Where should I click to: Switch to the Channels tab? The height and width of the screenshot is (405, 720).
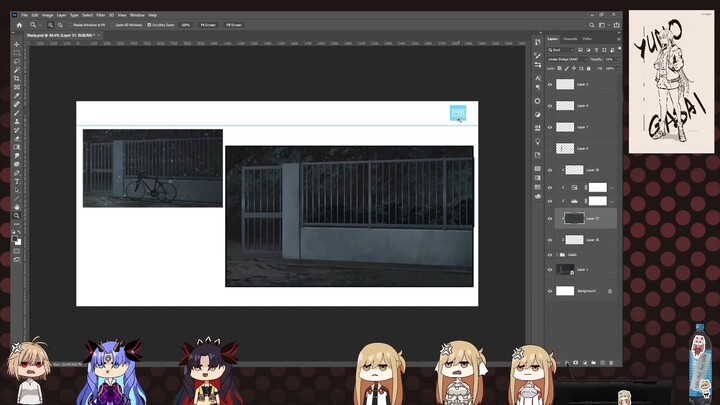click(570, 39)
